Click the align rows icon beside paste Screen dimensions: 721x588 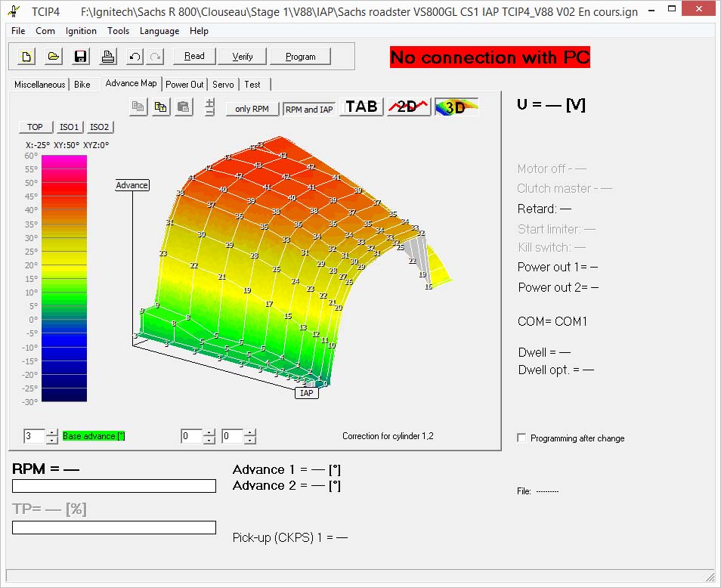209,107
